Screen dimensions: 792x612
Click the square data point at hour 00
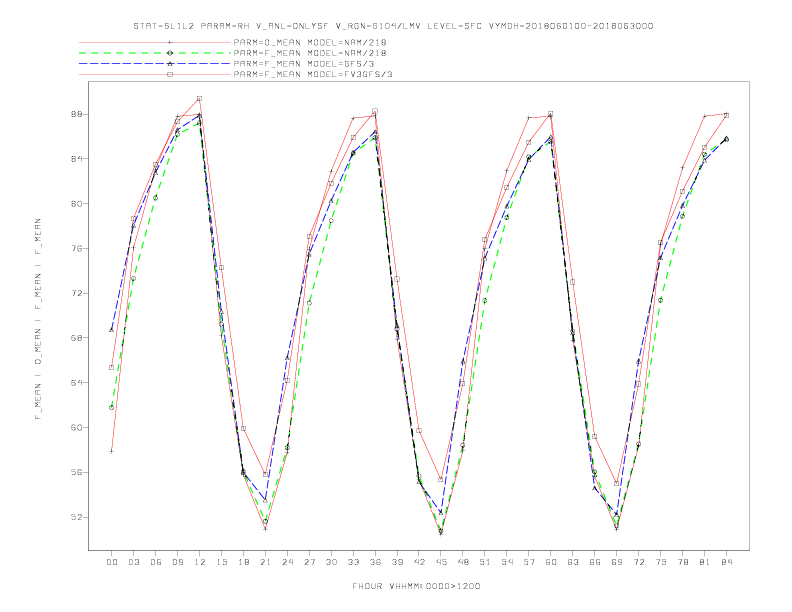[112, 367]
